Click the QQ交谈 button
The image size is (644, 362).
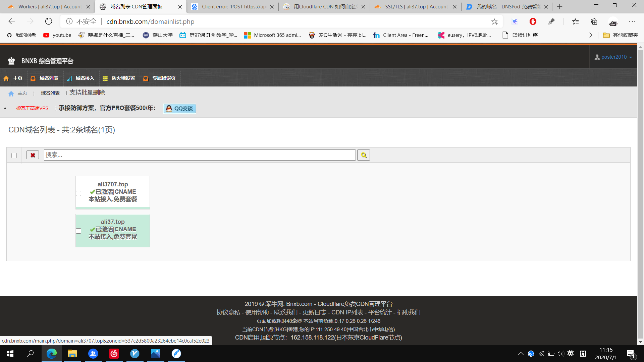[x=180, y=109]
